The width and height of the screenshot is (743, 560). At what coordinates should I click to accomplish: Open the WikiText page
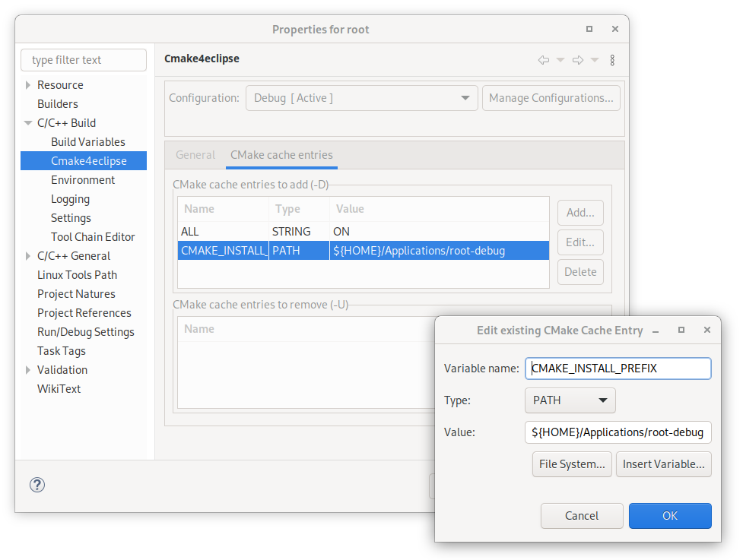[x=59, y=388]
